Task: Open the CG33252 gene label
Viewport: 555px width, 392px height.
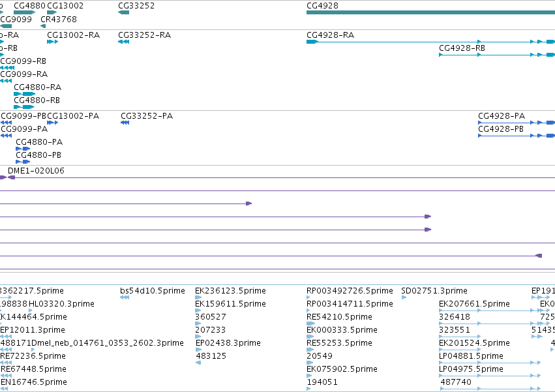Action: click(136, 6)
